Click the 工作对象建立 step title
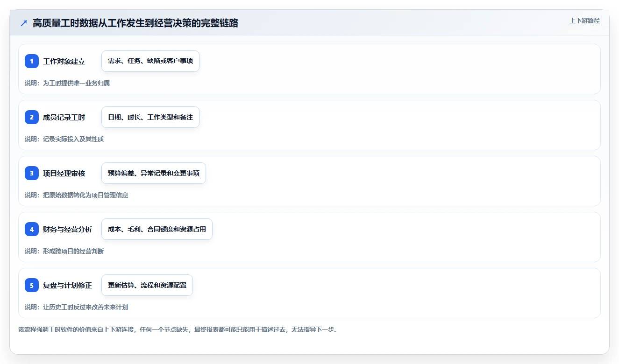Image resolution: width=619 pixels, height=364 pixels. tap(64, 62)
